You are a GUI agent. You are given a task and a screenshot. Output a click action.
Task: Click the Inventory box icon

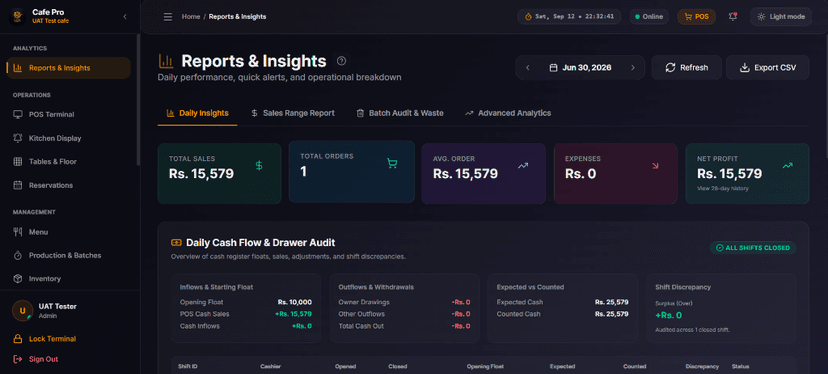(x=17, y=278)
